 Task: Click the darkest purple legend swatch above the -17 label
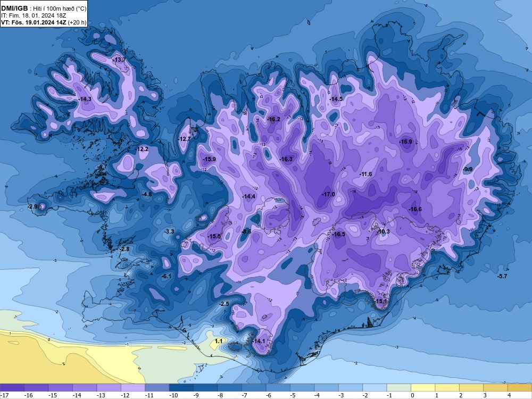[12, 387]
